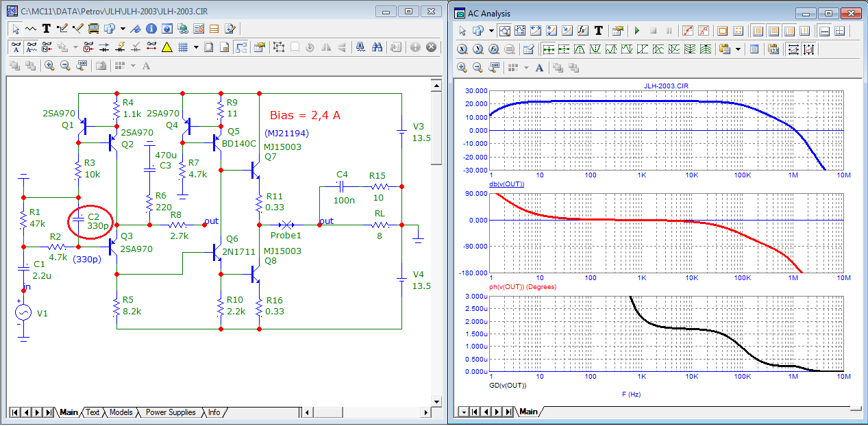This screenshot has width=868, height=426.
Task: Toggle the Scale mode button in AC Analysis
Action: coord(504,31)
